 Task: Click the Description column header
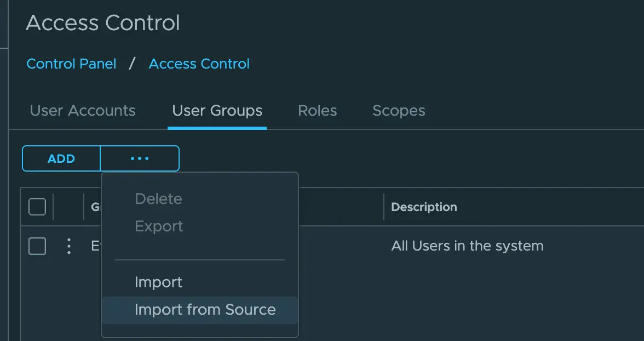[424, 207]
